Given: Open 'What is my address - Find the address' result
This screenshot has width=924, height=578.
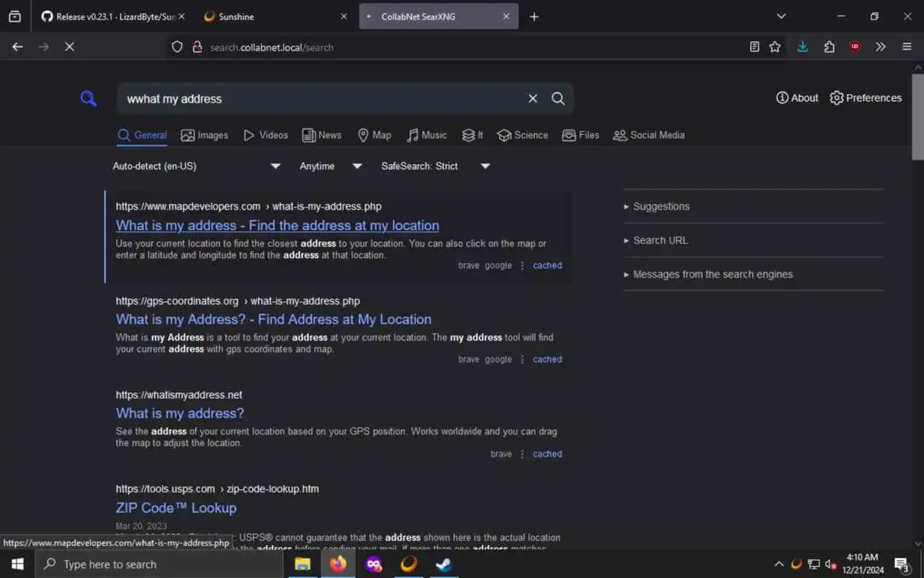Looking at the screenshot, I should coord(277,225).
